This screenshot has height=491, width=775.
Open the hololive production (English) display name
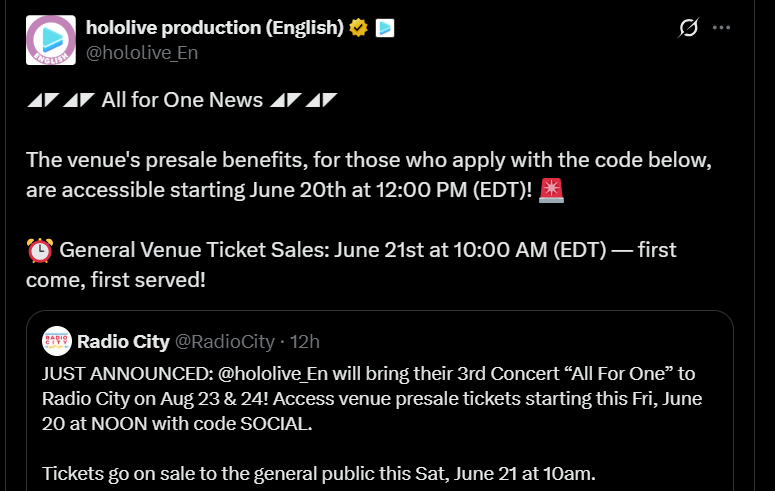click(x=214, y=28)
